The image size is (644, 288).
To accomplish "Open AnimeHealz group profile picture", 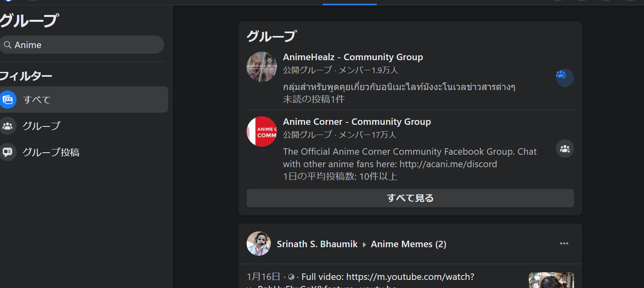I will (261, 67).
